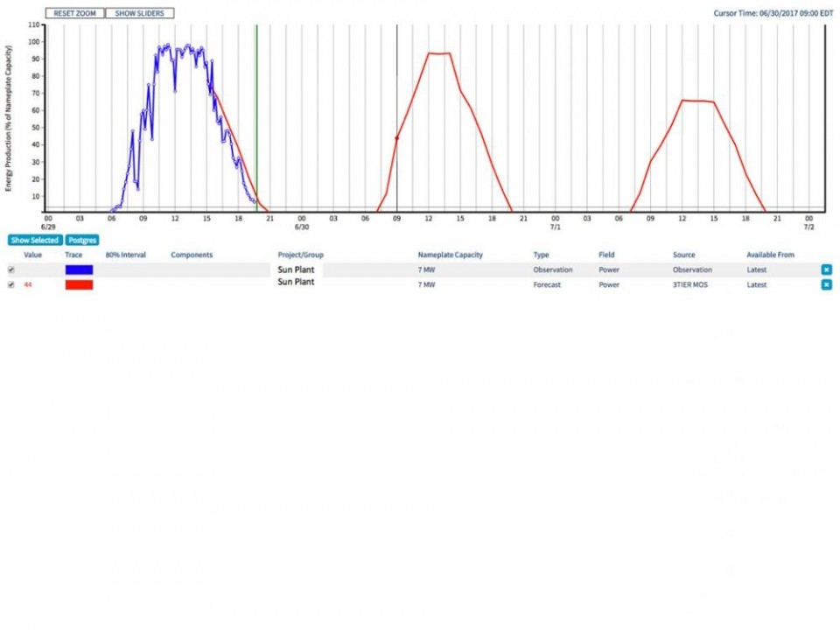Click the 80% Interval column header
Screen dimensions: 840x631
tap(125, 255)
